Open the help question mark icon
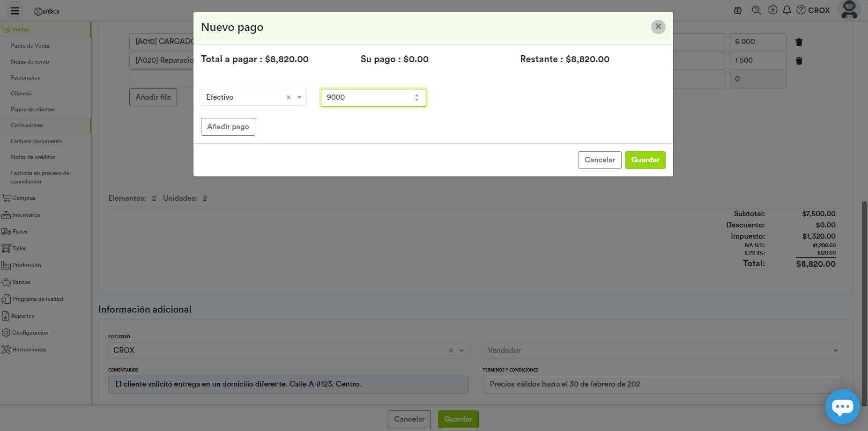Screen dimensions: 868x431 pyautogui.click(x=801, y=10)
